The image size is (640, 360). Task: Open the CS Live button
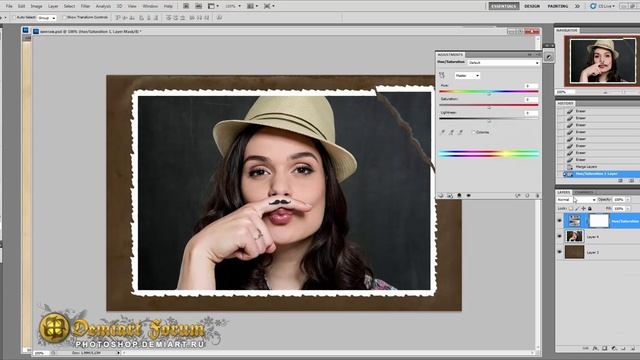pos(603,6)
